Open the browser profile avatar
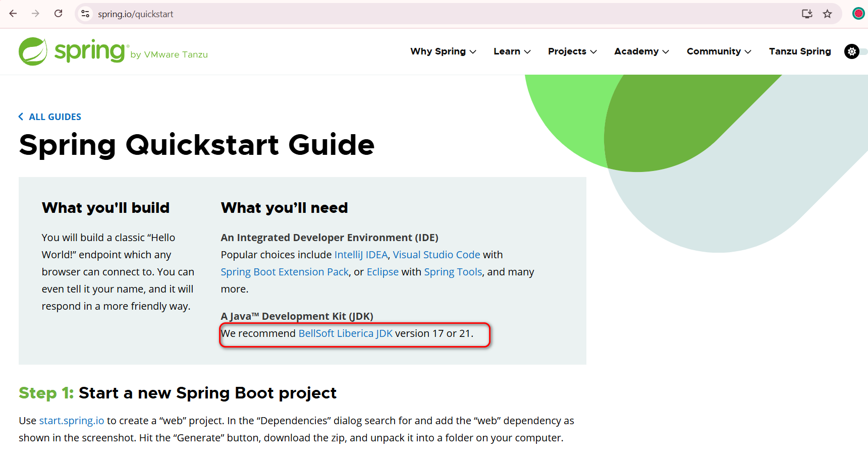This screenshot has height=461, width=868. click(x=858, y=14)
